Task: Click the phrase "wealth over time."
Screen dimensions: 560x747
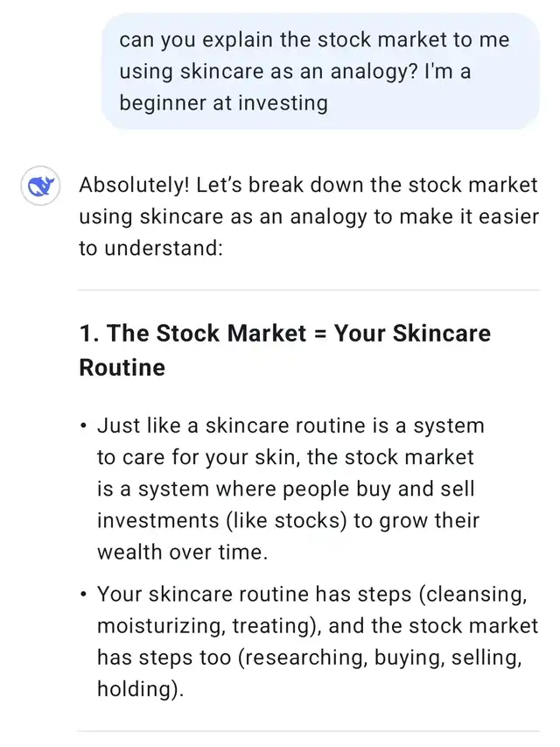Action: (183, 553)
